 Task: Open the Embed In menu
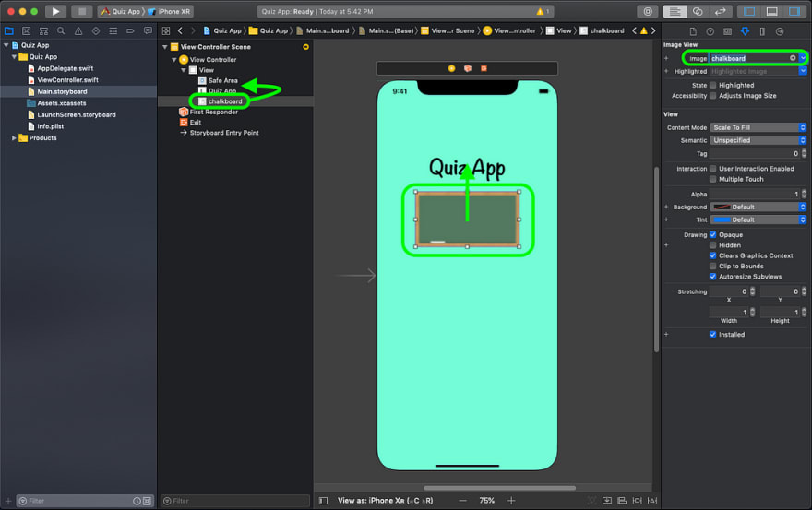607,501
